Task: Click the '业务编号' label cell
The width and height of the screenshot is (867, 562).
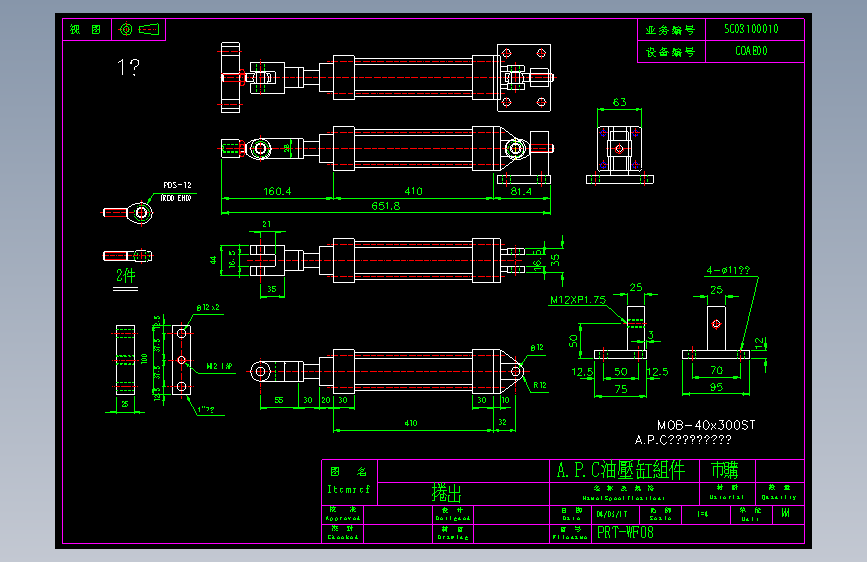Action: [671, 30]
